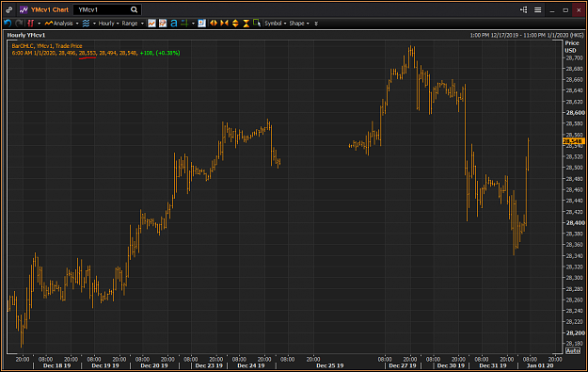This screenshot has width=588, height=372.
Task: Click the vertical expand arrows icon
Action: click(235, 24)
